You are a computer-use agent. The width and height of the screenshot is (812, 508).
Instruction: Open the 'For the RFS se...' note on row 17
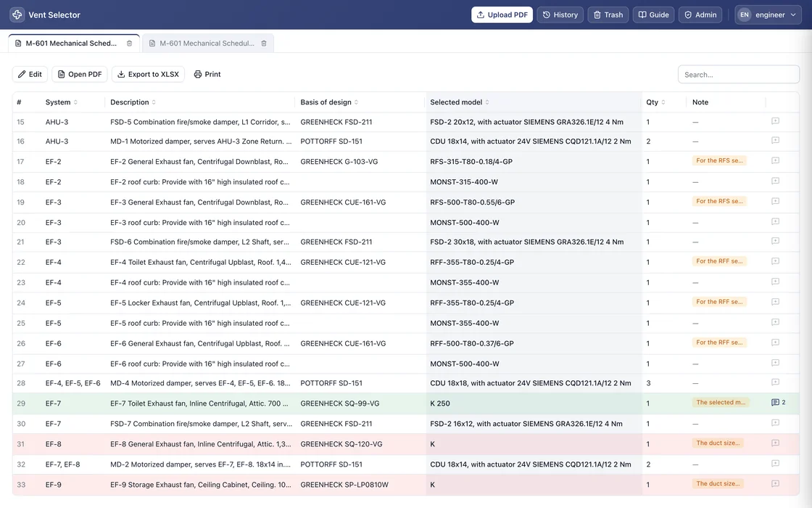[x=719, y=160]
